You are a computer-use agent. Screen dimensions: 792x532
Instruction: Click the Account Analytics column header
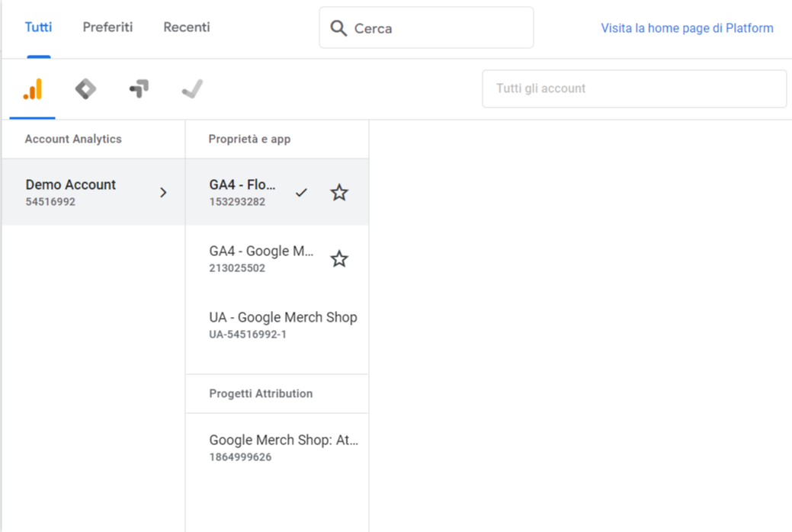[73, 139]
